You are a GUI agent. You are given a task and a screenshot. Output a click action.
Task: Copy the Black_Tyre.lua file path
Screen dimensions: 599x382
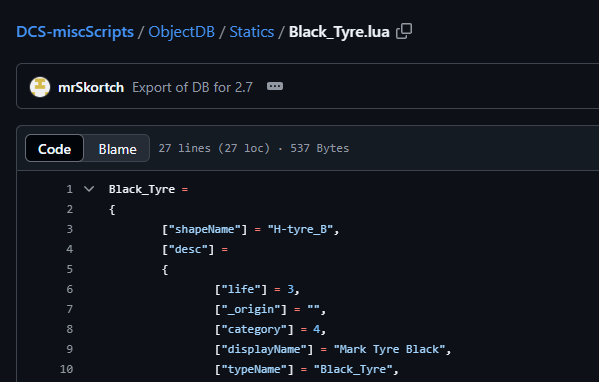(404, 31)
